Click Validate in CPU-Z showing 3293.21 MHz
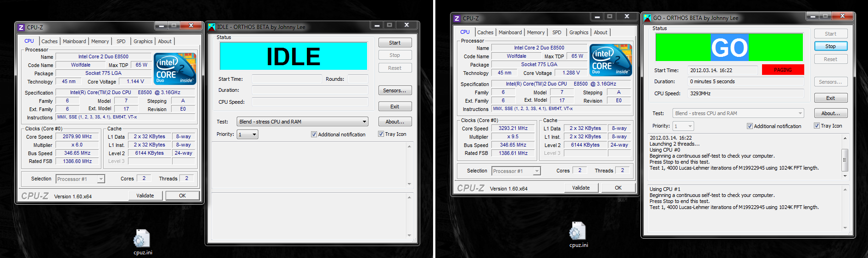 581,188
